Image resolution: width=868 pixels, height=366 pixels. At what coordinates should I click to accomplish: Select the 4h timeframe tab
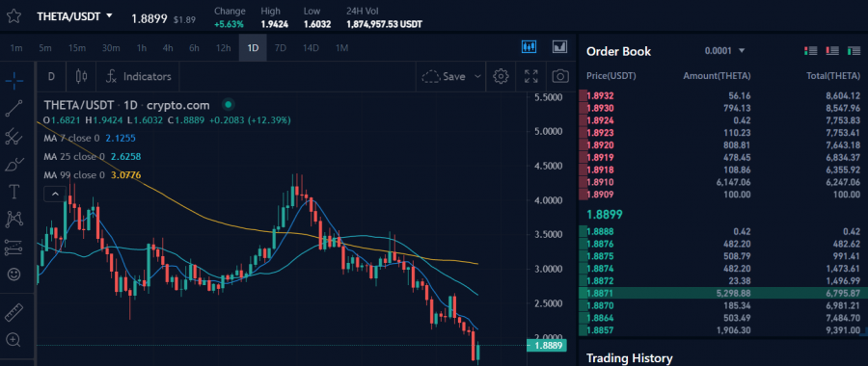[x=168, y=48]
